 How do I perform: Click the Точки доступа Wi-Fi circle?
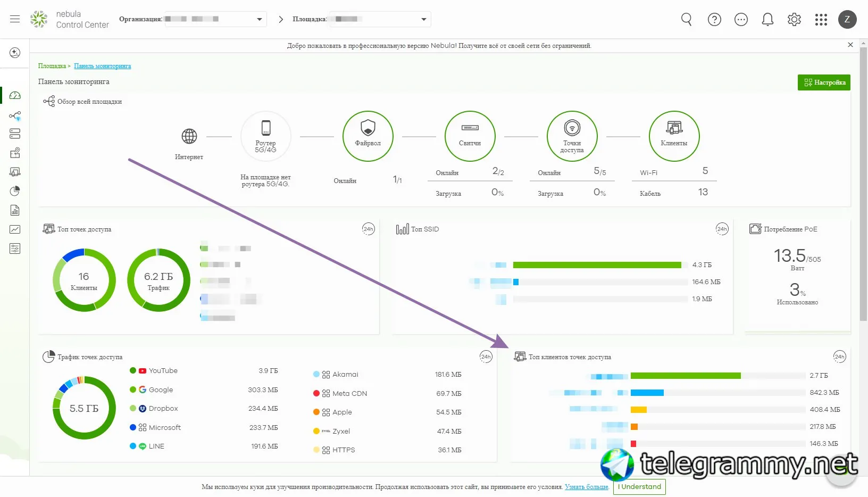[x=572, y=136]
